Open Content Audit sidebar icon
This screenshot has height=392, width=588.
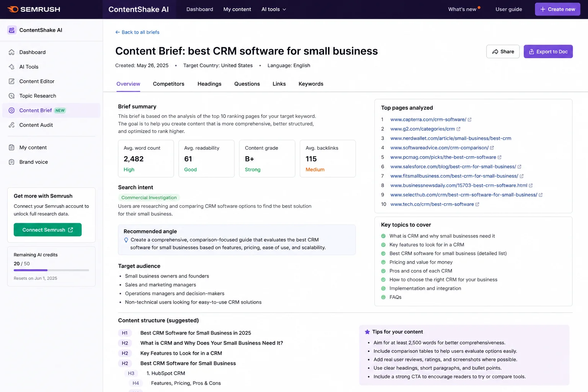pyautogui.click(x=11, y=125)
